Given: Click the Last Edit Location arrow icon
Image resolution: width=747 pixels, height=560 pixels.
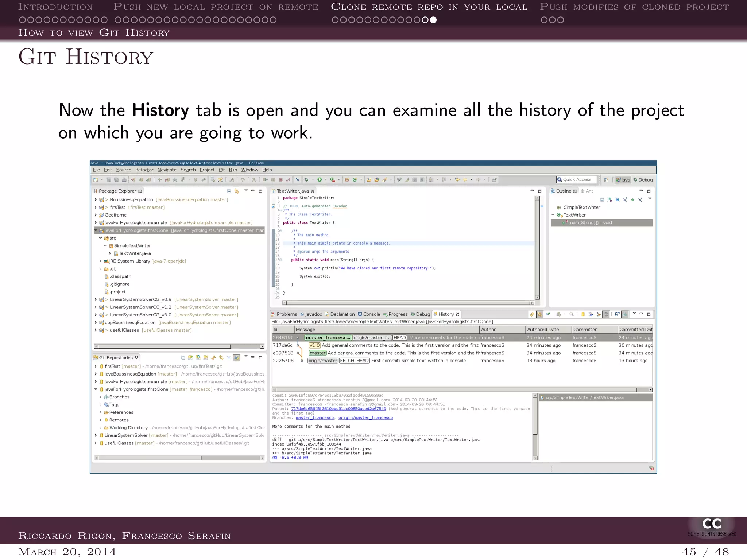Looking at the screenshot, I should [457, 180].
